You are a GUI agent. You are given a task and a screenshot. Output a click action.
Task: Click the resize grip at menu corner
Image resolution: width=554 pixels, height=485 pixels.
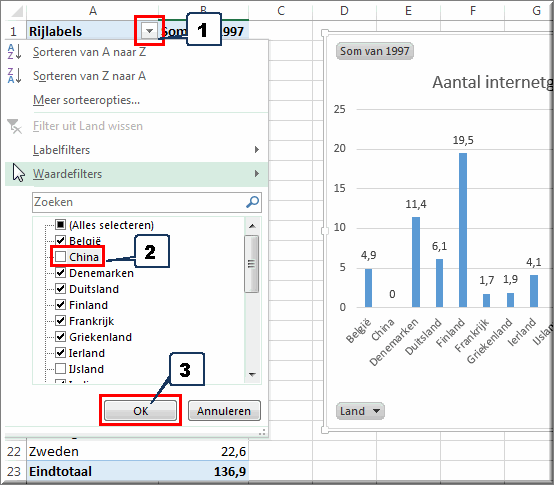point(262,432)
